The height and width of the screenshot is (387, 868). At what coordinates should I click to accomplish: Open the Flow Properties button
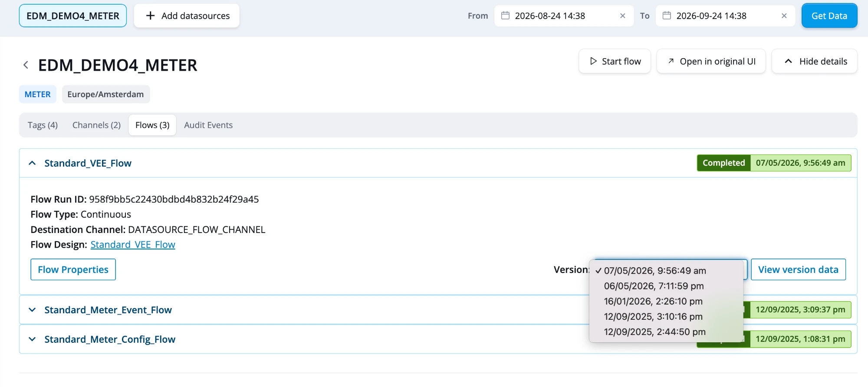(x=73, y=269)
